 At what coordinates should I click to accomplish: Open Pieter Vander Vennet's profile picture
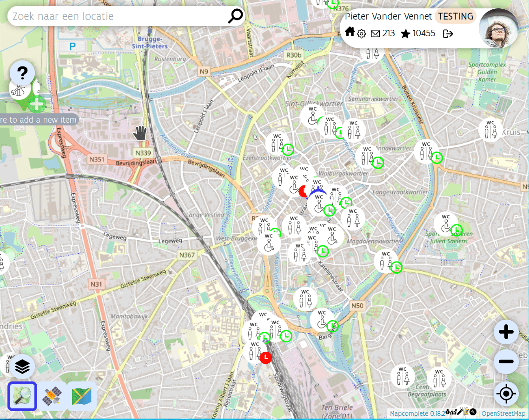(x=498, y=28)
